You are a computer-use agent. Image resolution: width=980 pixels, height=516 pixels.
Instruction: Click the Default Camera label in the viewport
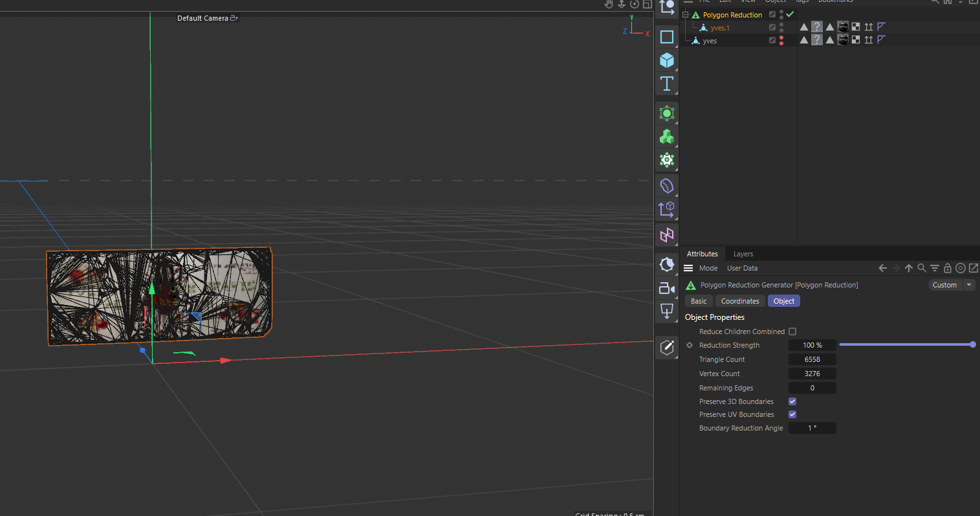pyautogui.click(x=202, y=18)
